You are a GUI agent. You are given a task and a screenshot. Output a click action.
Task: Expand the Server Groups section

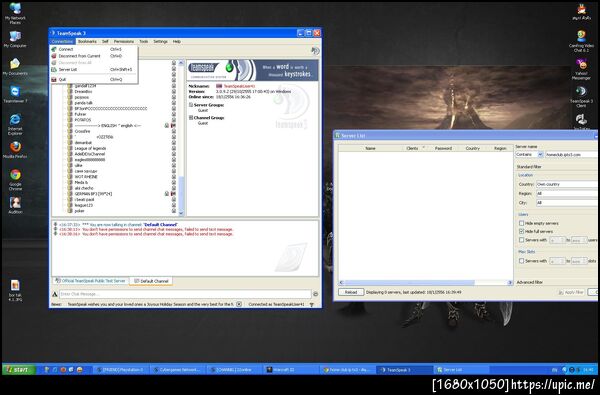[191, 104]
